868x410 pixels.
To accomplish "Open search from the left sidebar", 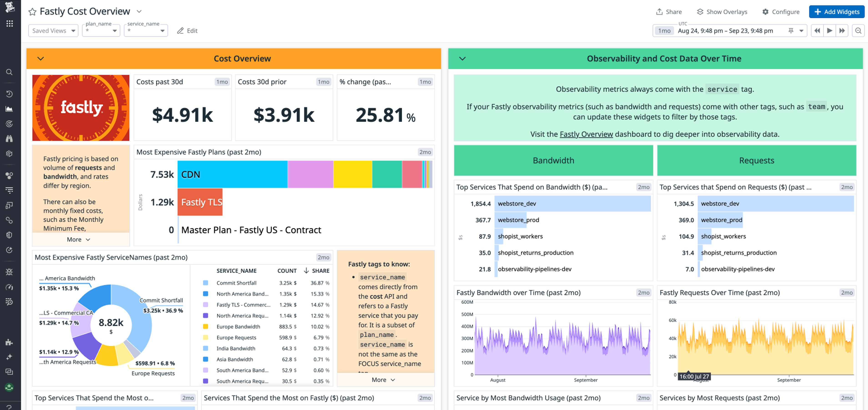I will tap(9, 72).
